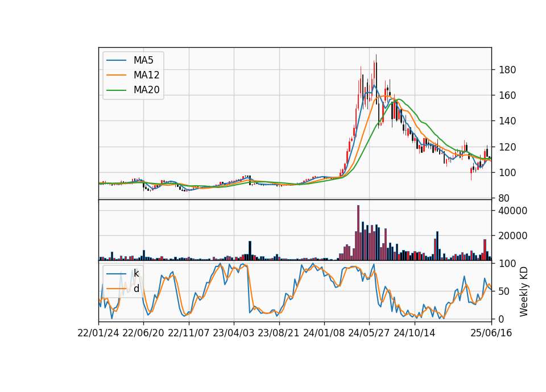Image resolution: width=546 pixels, height=392 pixels.
Task: Click the 25/06/16 date tick label
Action: (491, 333)
